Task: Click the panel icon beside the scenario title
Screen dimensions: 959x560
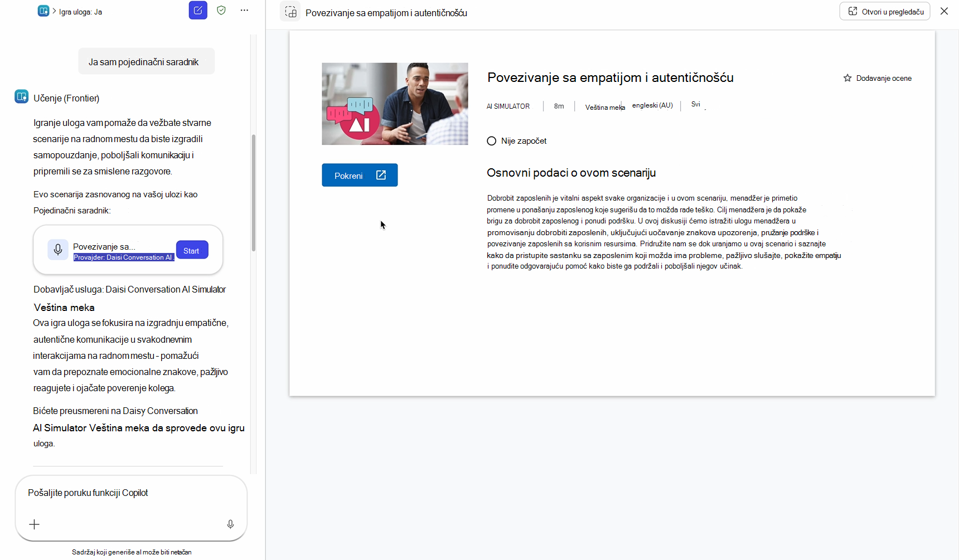Action: point(290,12)
